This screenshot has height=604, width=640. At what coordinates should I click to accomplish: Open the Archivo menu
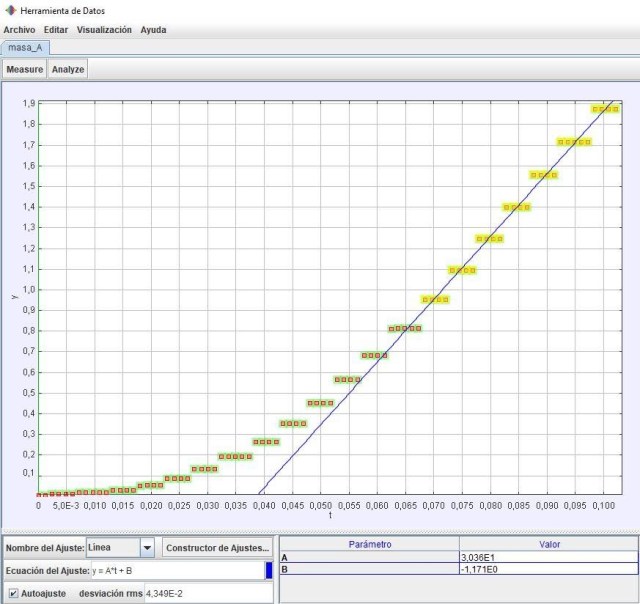[x=19, y=30]
